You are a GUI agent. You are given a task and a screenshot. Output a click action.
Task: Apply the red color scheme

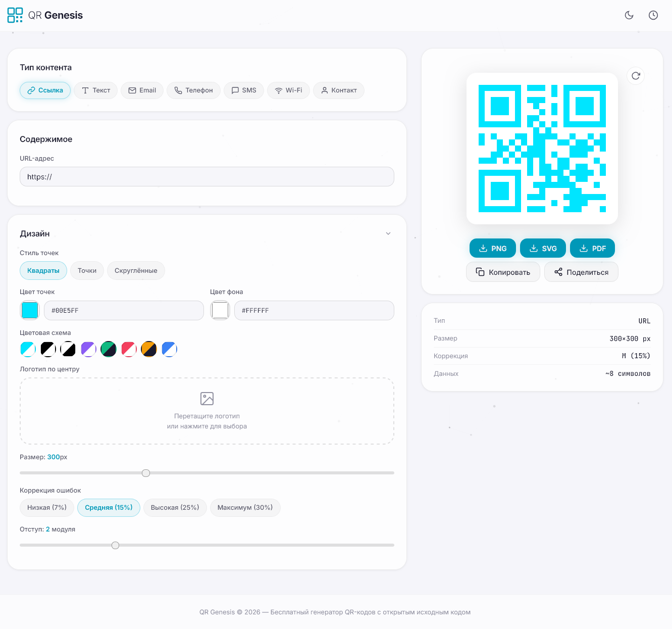coord(129,349)
